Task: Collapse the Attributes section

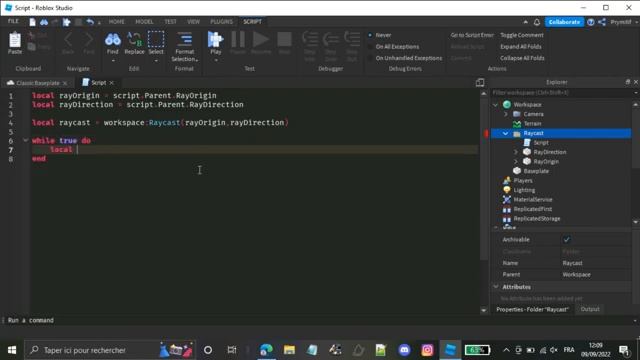Action: 496,287
